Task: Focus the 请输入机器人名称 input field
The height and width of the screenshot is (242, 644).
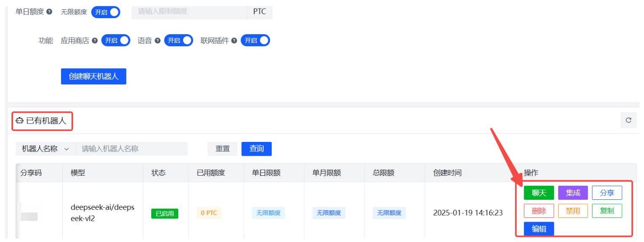Action: click(132, 149)
